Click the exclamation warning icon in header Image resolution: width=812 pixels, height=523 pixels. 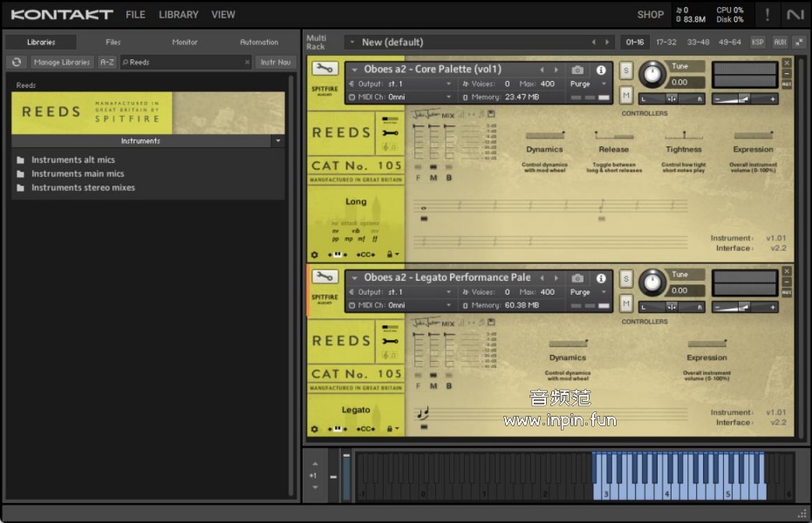point(768,14)
